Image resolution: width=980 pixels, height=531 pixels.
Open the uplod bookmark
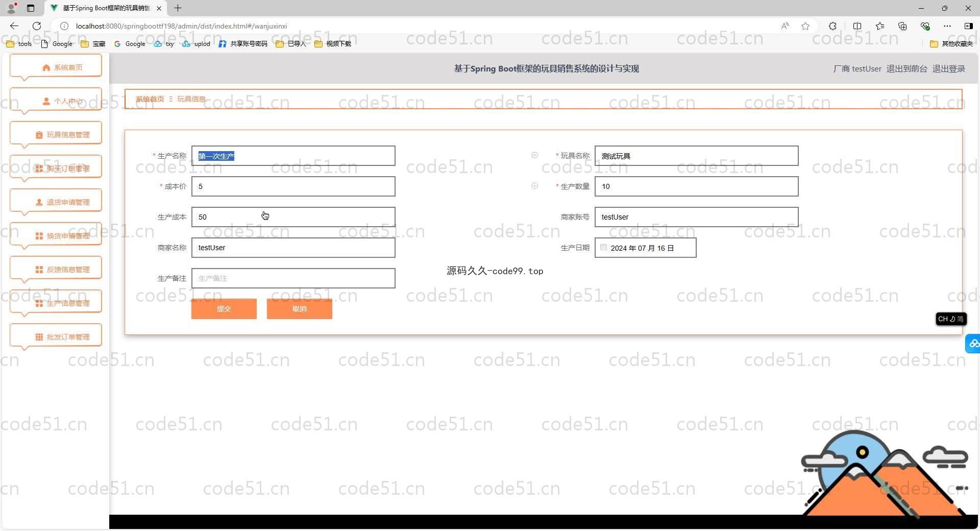pyautogui.click(x=197, y=44)
